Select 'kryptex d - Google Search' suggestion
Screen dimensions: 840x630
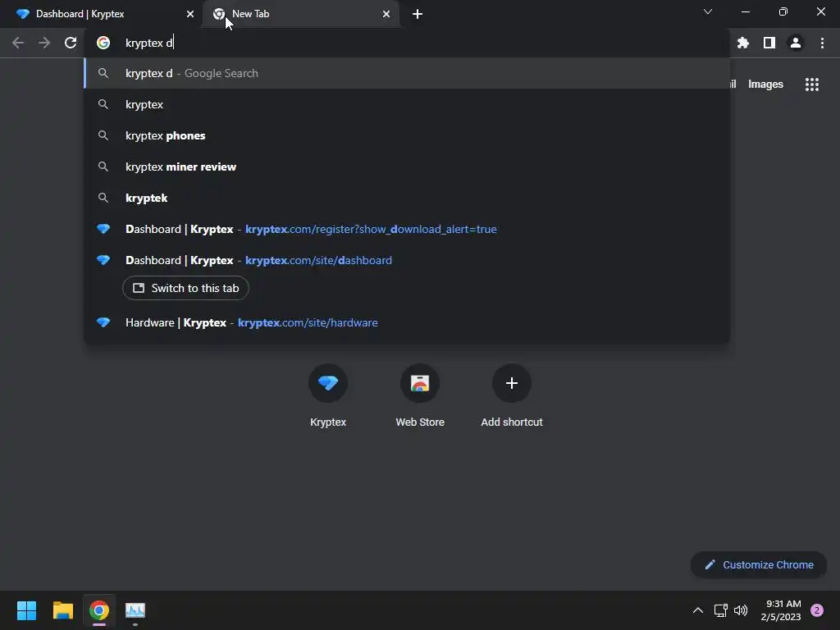tap(407, 73)
